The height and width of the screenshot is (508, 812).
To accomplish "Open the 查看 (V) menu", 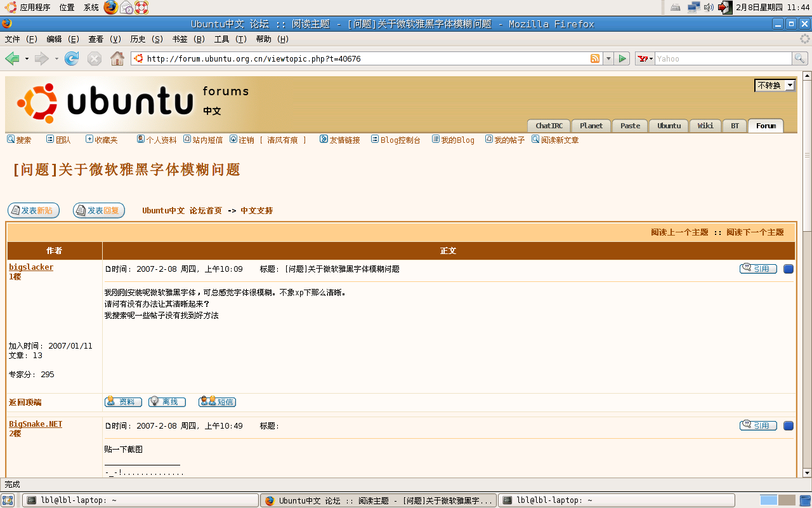I will pyautogui.click(x=105, y=39).
